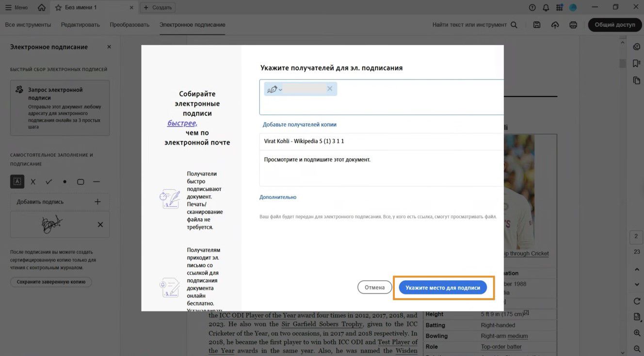
Task: Click the cloud upload icon
Action: coord(555,25)
